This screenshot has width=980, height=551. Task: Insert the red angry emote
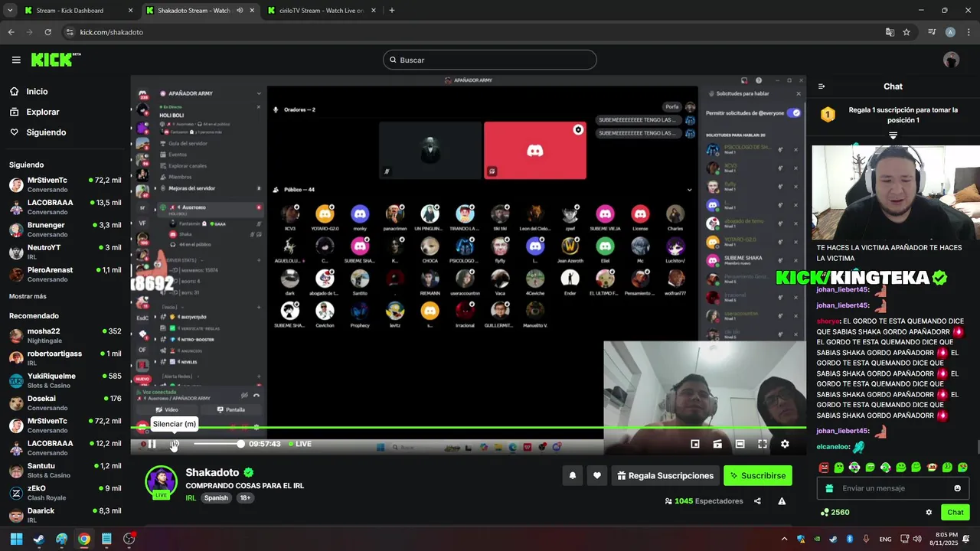click(824, 467)
